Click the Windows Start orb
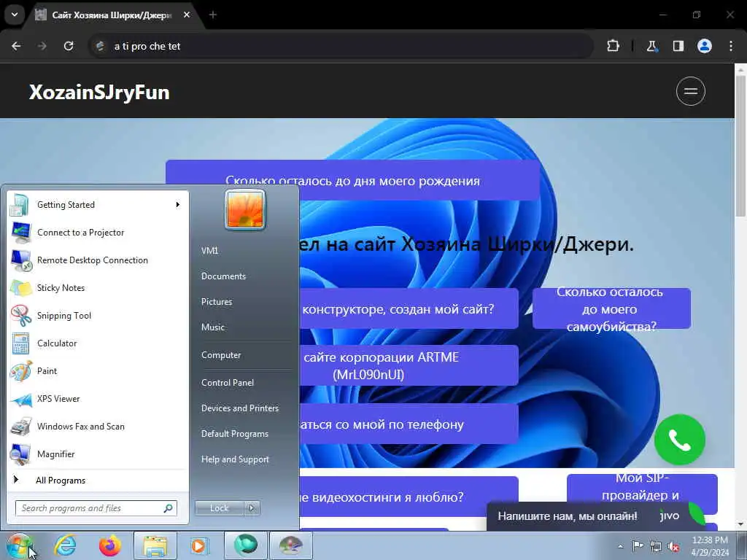 19,545
